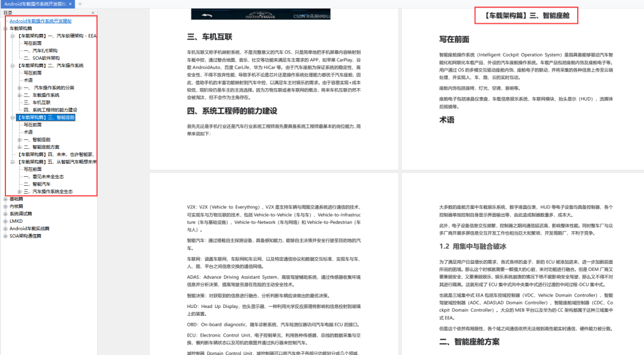
Task: Collapse 二、汽车操作系统 outline node
Action: pos(13,66)
